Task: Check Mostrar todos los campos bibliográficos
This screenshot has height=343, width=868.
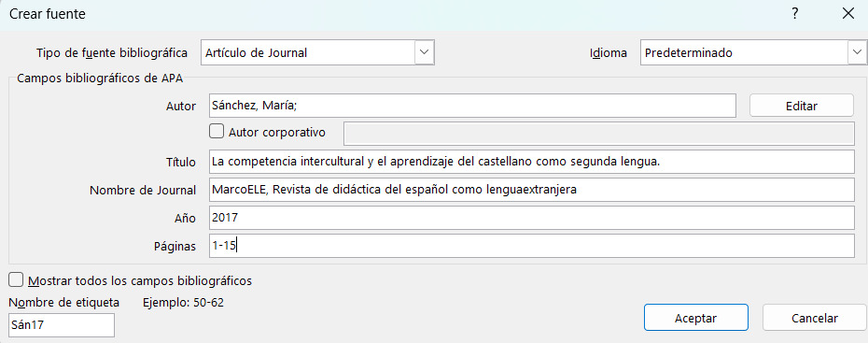Action: [x=17, y=280]
